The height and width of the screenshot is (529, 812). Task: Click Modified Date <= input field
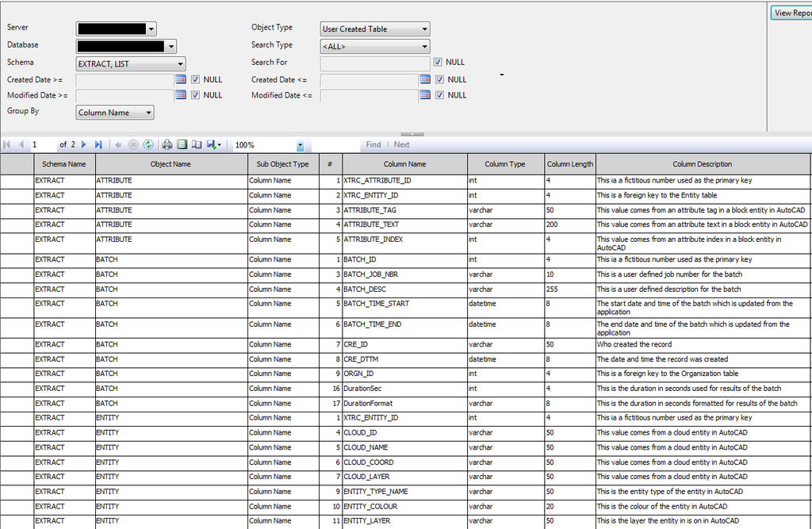pos(370,96)
